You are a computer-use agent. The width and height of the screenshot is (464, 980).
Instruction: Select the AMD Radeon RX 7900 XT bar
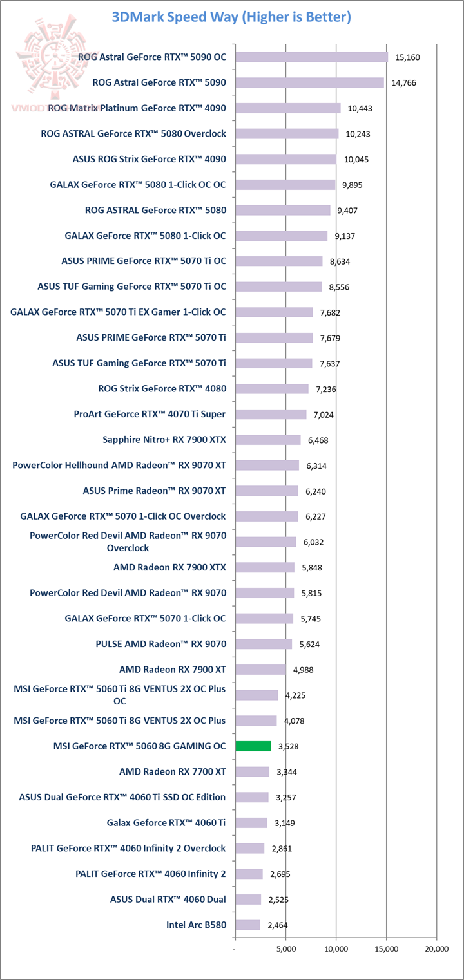260,670
